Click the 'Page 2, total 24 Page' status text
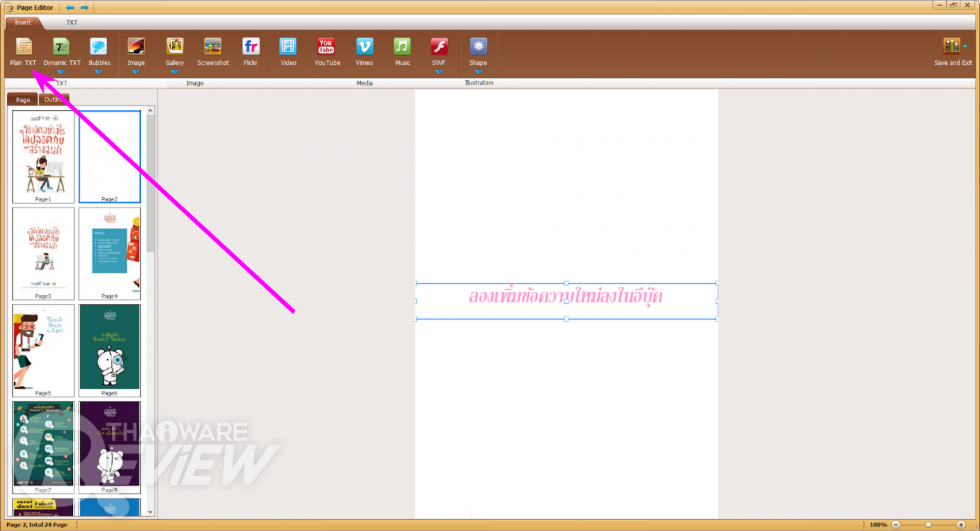Screen dimensions: 980x531 [x=37, y=525]
